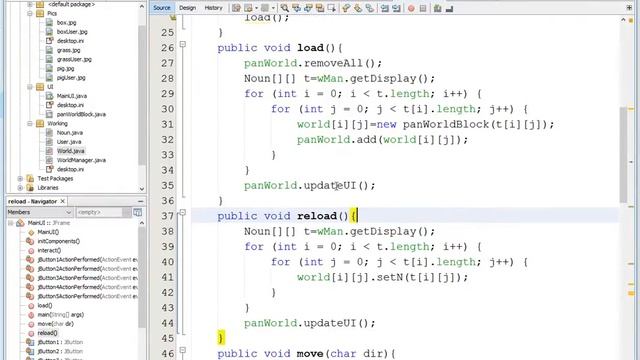This screenshot has height=360, width=640.
Task: Collapse the Pics package node
Action: 30,13
